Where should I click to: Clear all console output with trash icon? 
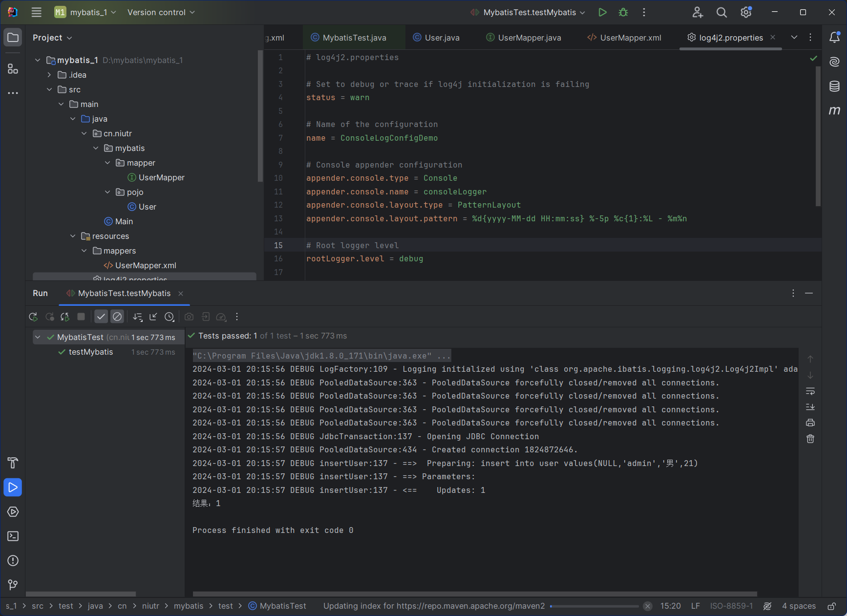pos(810,439)
